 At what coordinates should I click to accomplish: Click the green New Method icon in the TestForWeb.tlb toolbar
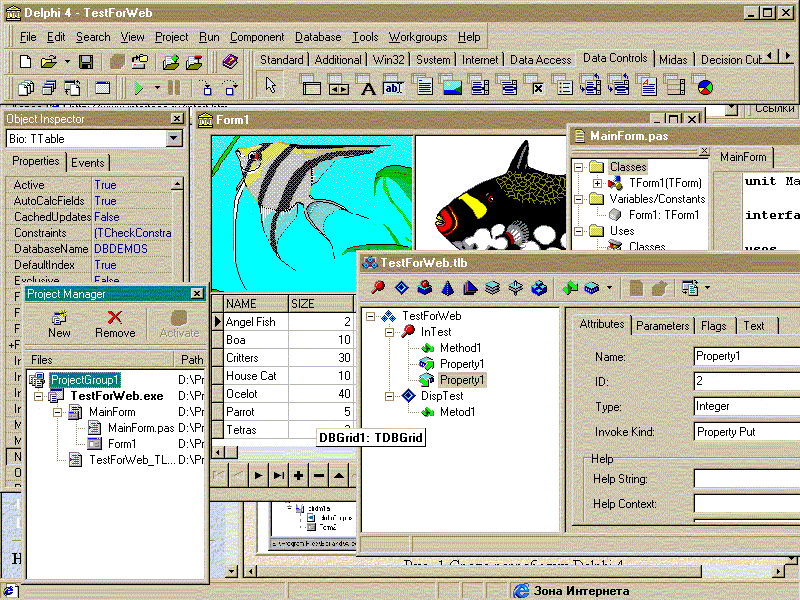(x=570, y=288)
